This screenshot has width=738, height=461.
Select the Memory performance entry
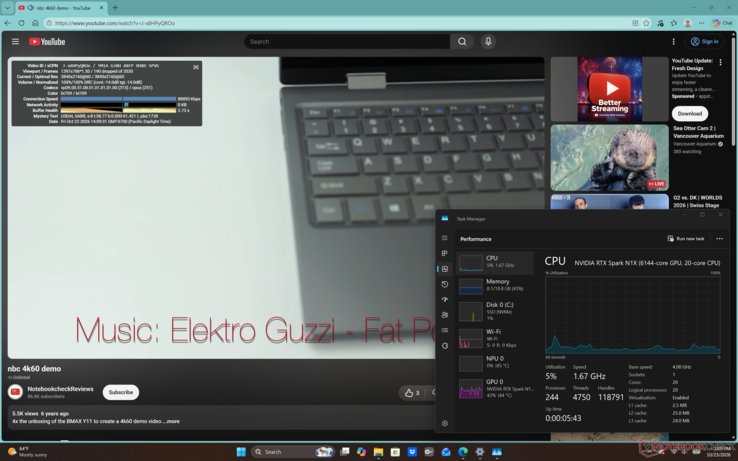tap(495, 285)
